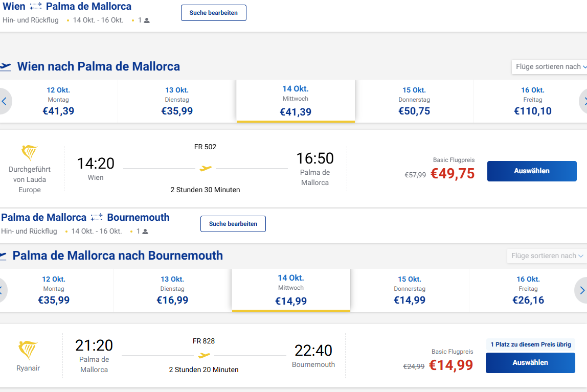The height and width of the screenshot is (392, 587).
Task: Click the Ryanair harp logo on FR 828
Action: 28,350
